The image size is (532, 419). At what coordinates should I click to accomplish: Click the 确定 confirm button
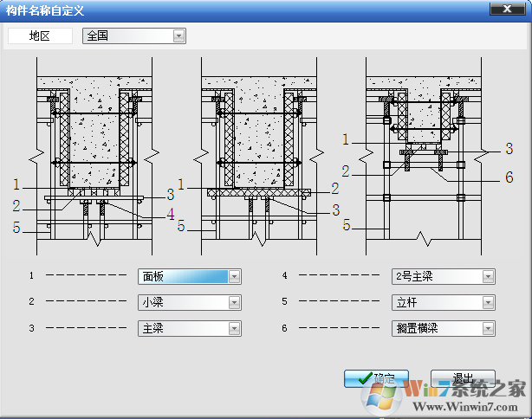coord(376,378)
